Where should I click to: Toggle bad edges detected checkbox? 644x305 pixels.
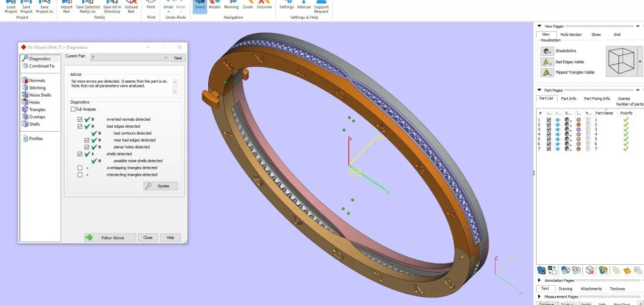tap(80, 126)
